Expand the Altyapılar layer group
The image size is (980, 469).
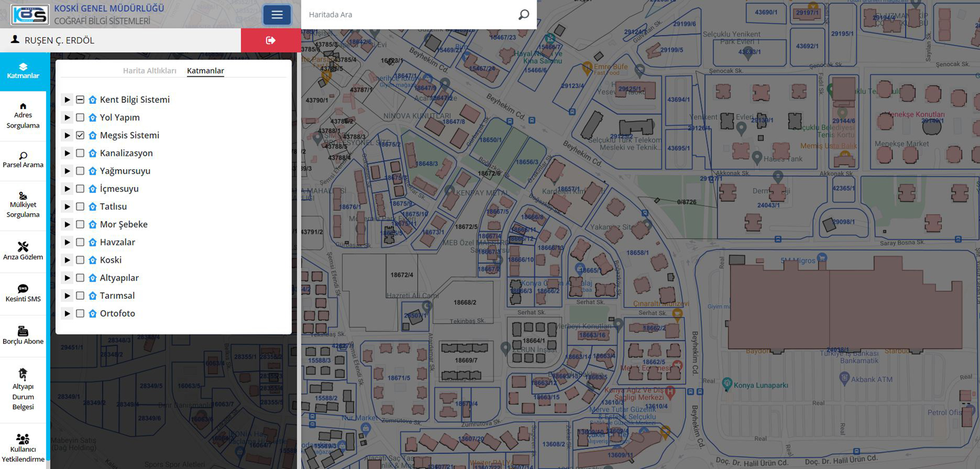(68, 278)
